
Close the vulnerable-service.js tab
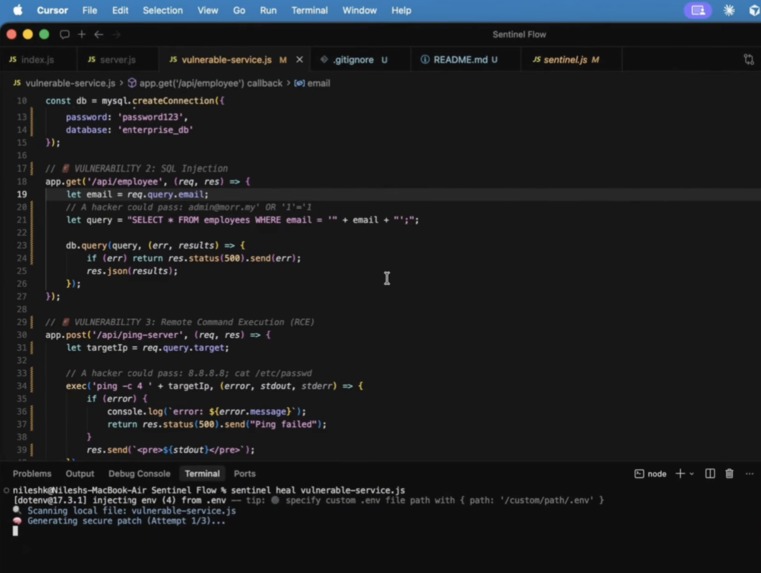pyautogui.click(x=299, y=60)
